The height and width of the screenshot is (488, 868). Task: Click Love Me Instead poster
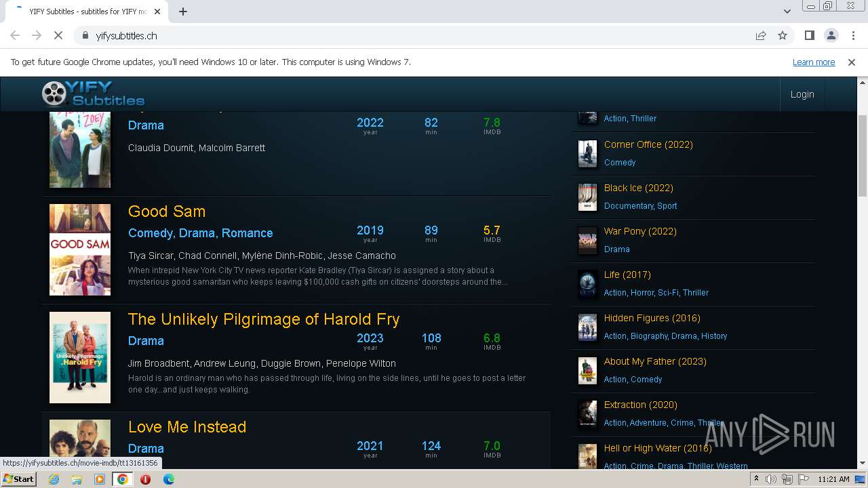coord(80,439)
